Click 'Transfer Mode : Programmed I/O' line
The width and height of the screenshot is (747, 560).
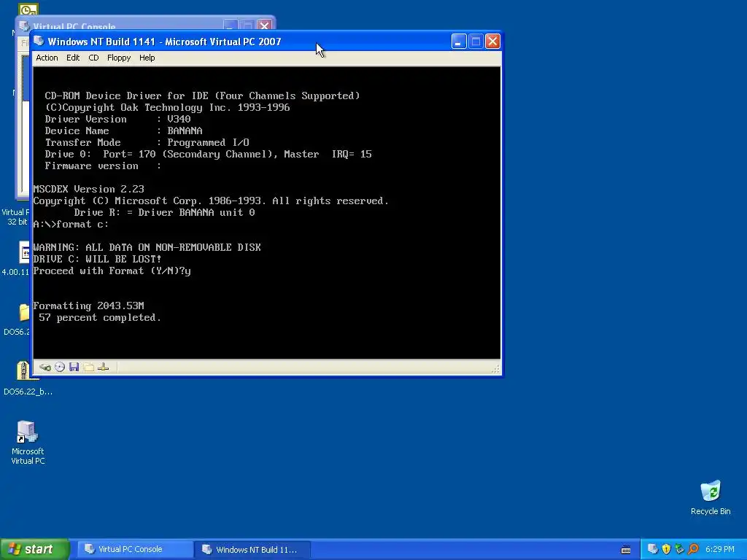pyautogui.click(x=147, y=142)
